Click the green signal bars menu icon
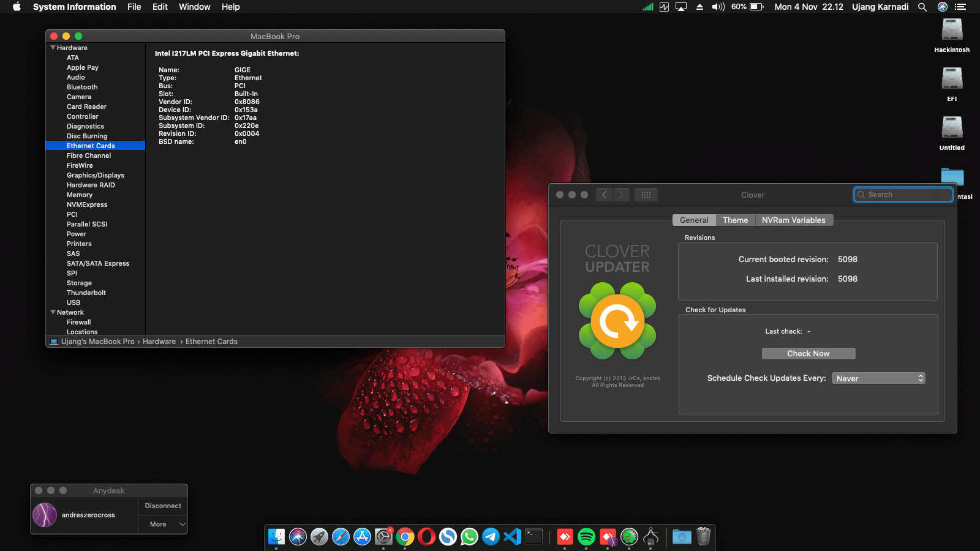Screen dimensions: 980x551 coord(648,7)
